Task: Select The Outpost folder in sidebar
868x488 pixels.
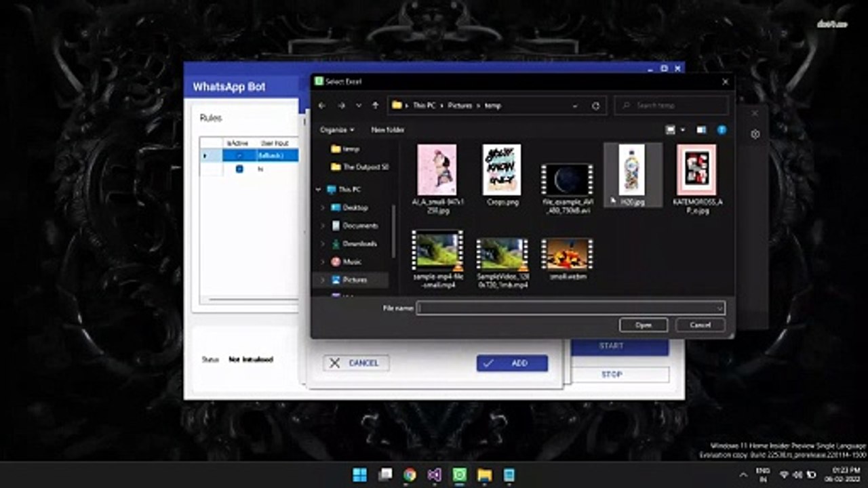Action: point(359,167)
